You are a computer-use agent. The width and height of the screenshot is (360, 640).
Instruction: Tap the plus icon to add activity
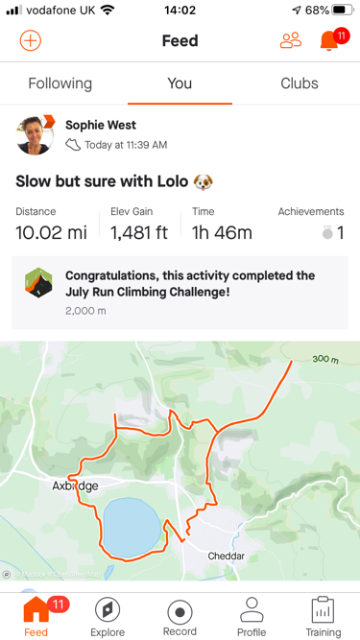coord(31,40)
